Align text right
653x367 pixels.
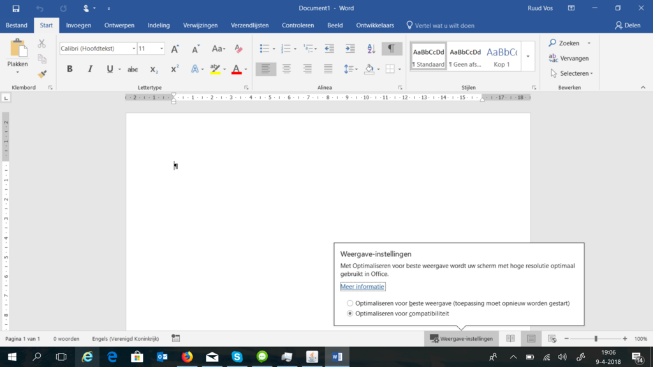307,69
